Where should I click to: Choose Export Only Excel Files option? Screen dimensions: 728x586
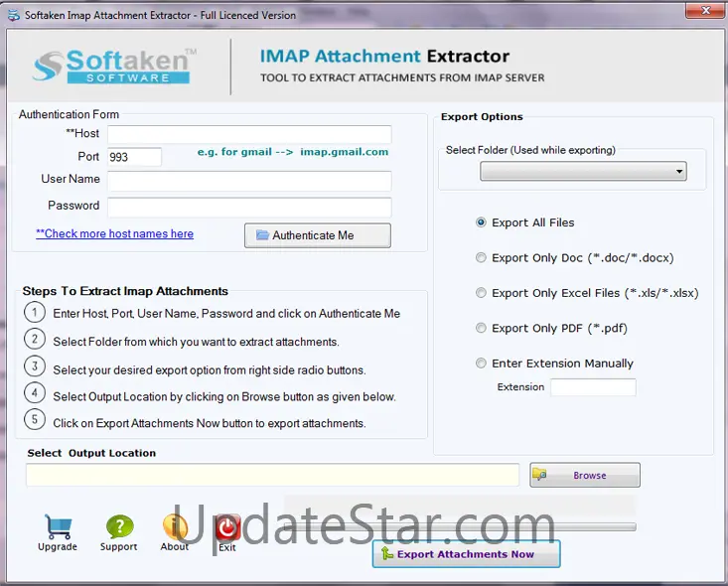pos(481,293)
